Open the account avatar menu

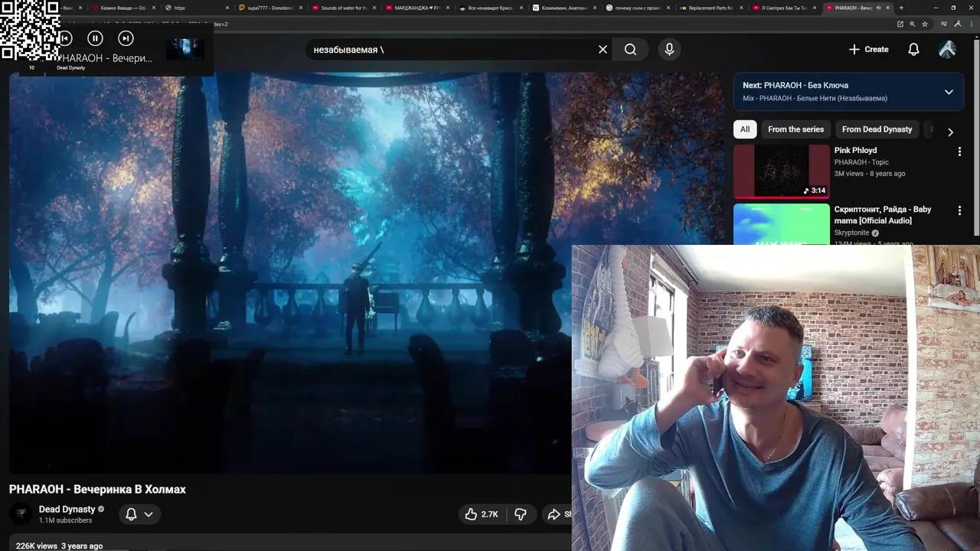(x=947, y=49)
